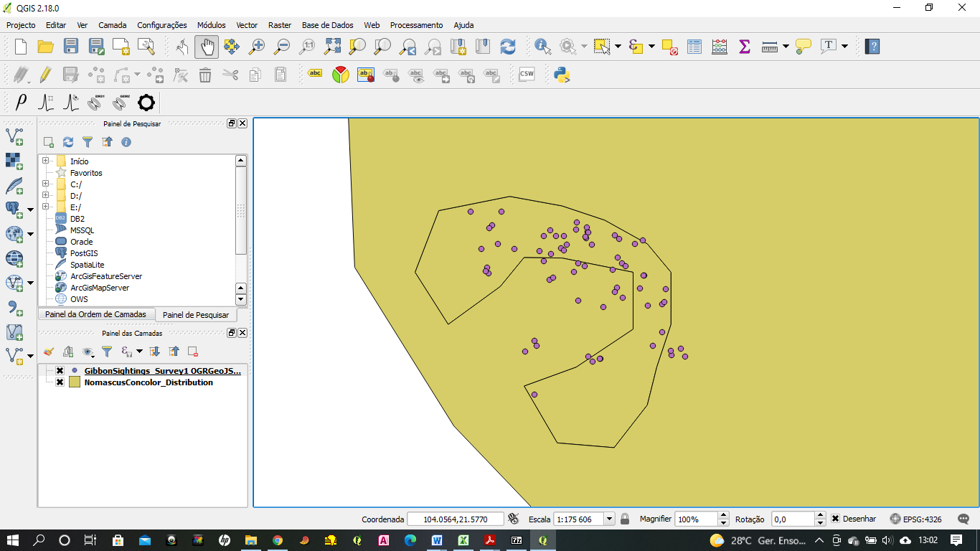Open the Vector menu
The image size is (980, 551).
(x=247, y=25)
